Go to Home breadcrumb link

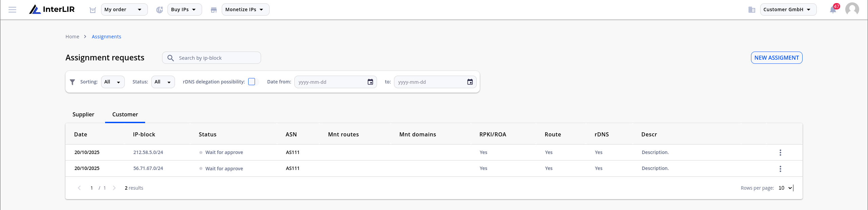pyautogui.click(x=72, y=37)
